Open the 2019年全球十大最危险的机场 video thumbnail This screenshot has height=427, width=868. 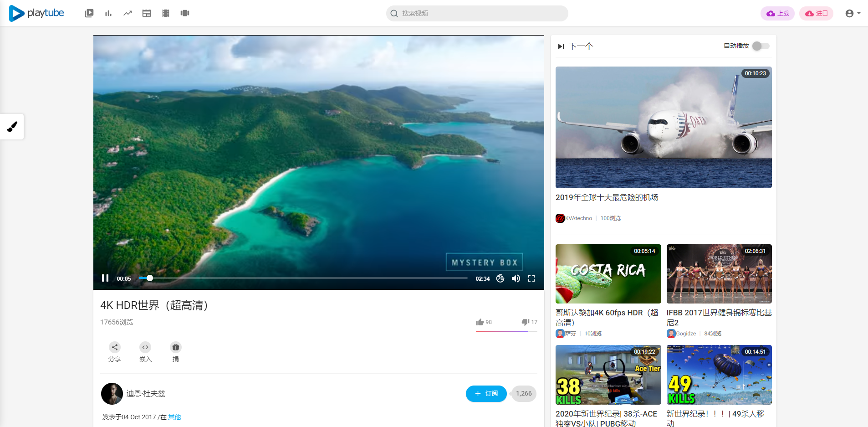pos(663,127)
